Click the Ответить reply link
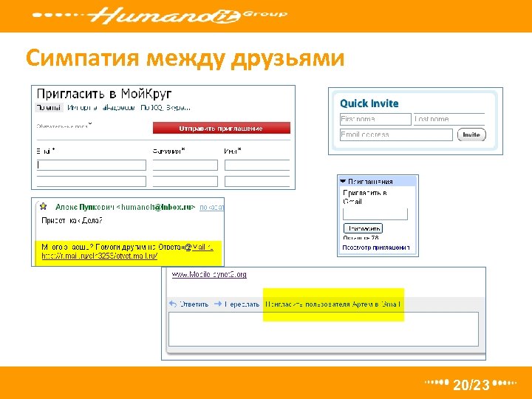This screenshot has height=399, width=532. pos(194,304)
